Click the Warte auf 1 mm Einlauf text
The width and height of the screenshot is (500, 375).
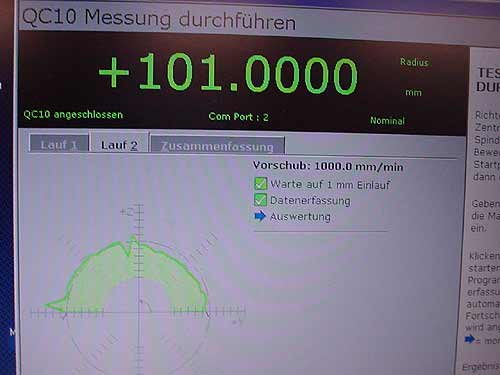[330, 184]
